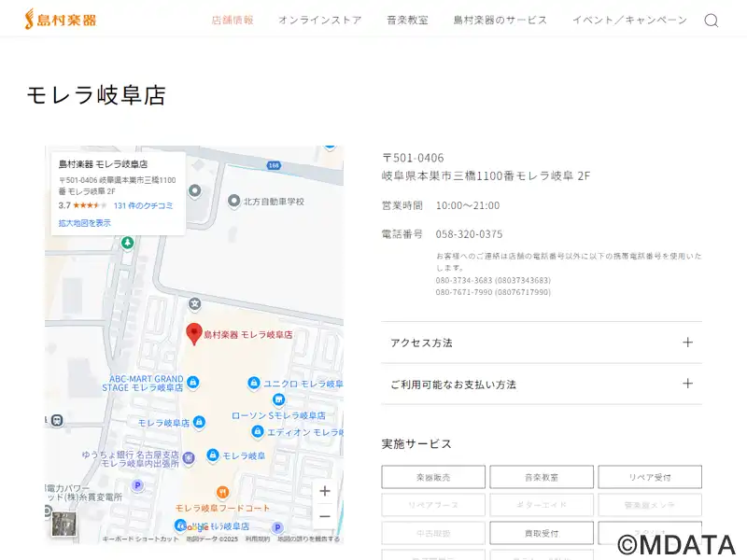Click the gray marker left of 北方自動車学校

point(194,190)
